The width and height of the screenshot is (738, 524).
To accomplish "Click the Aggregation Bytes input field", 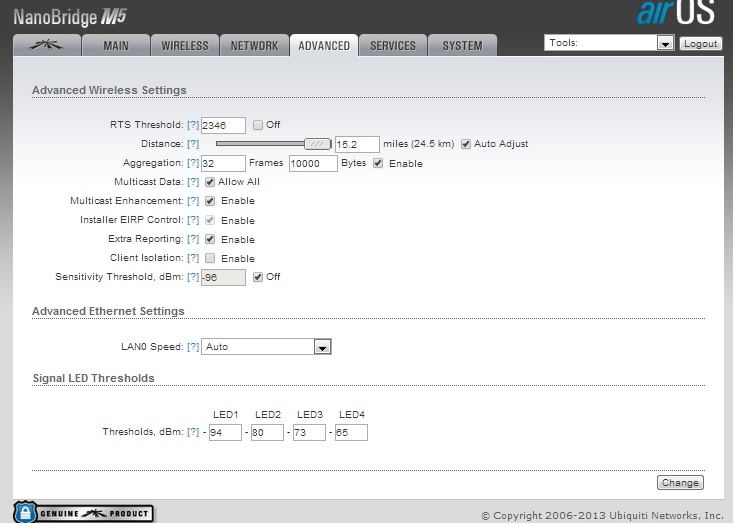I will click(x=313, y=163).
